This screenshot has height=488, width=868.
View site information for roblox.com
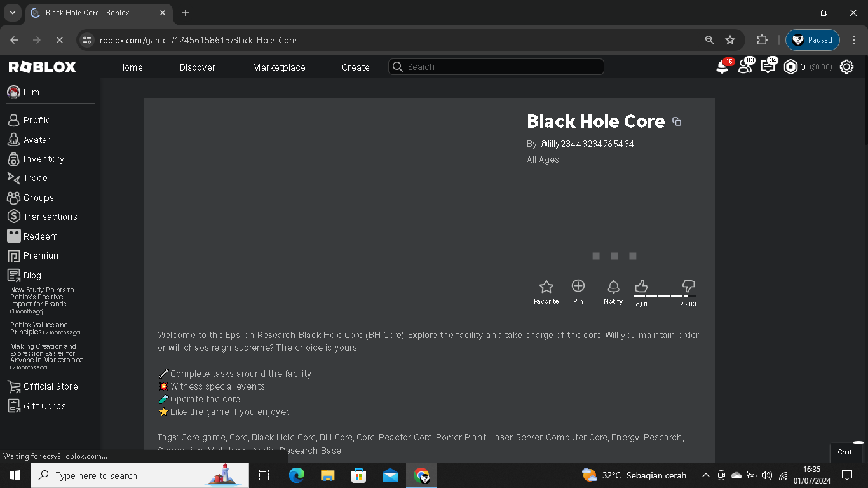click(88, 40)
